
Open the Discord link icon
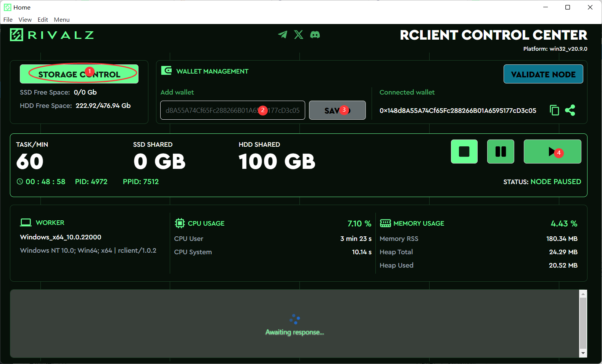[x=315, y=35]
